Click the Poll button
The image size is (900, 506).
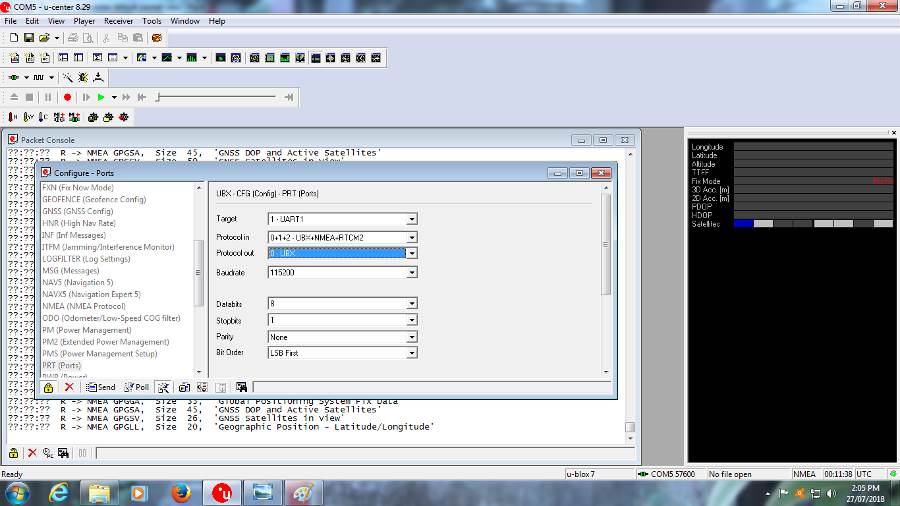[136, 387]
